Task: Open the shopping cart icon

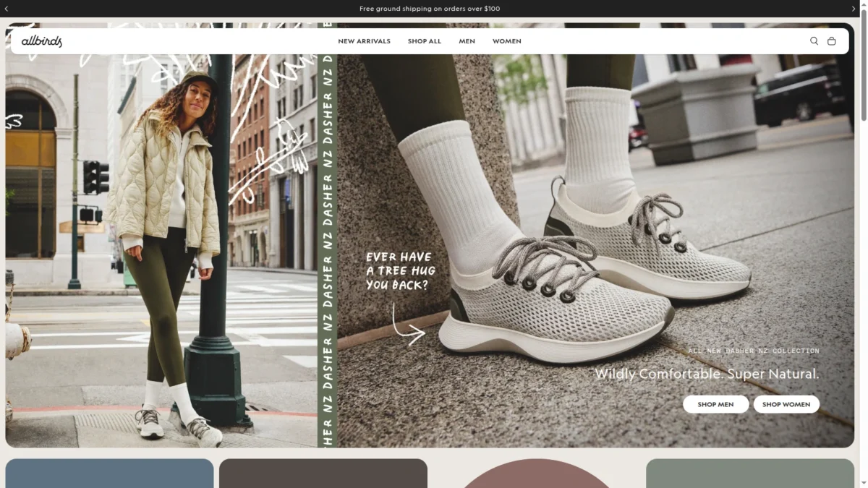Action: (x=832, y=41)
